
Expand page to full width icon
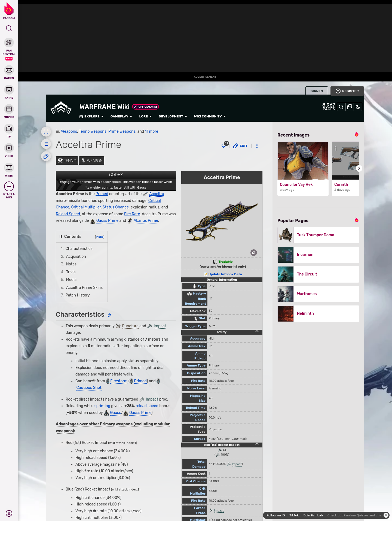point(46,132)
